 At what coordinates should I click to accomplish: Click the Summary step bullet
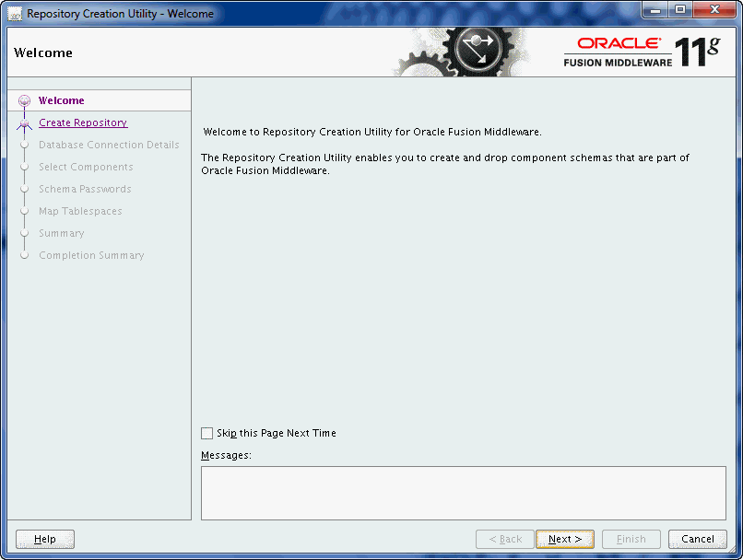pos(24,233)
